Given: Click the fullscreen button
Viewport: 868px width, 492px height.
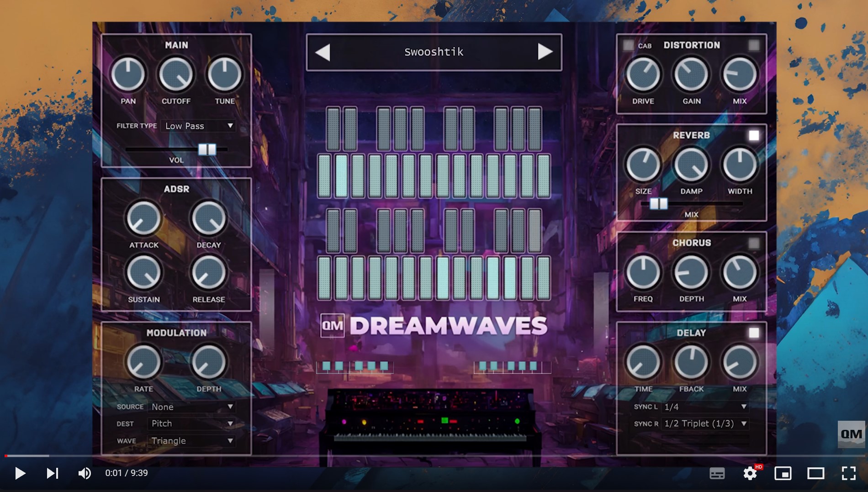Looking at the screenshot, I should tap(849, 473).
